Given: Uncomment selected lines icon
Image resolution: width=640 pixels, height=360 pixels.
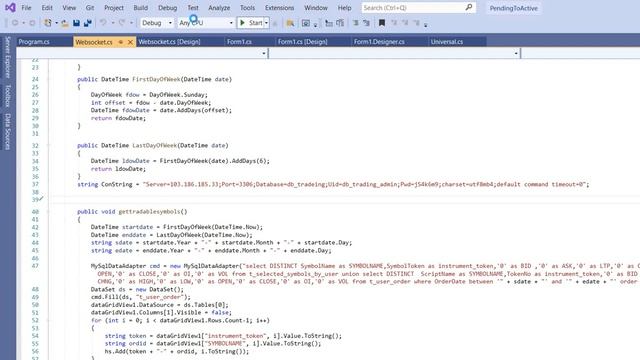Looking at the screenshot, I should pos(366,23).
